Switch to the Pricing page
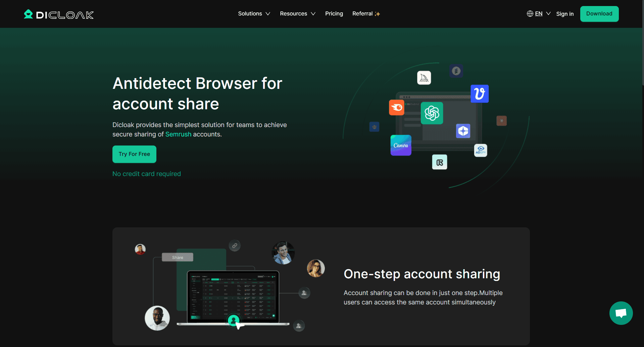Image resolution: width=644 pixels, height=347 pixels. [x=334, y=13]
